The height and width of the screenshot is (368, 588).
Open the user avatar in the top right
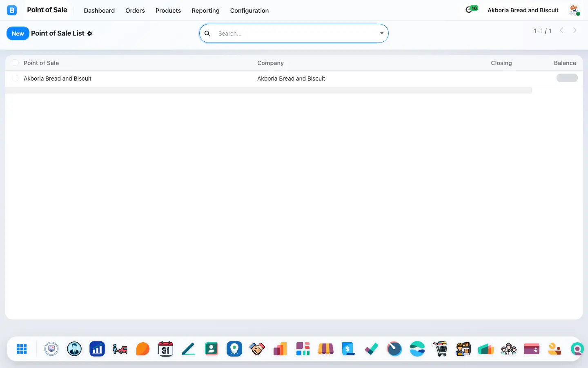coord(574,10)
